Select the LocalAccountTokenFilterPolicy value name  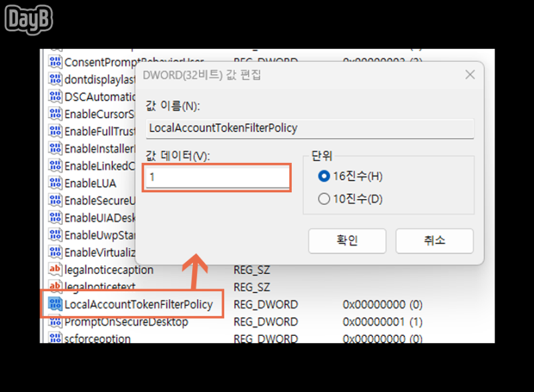pyautogui.click(x=139, y=305)
